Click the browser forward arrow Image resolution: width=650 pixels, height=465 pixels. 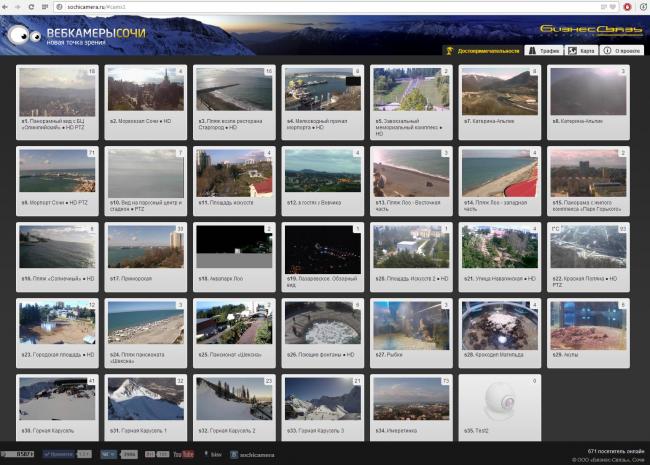click(x=18, y=7)
